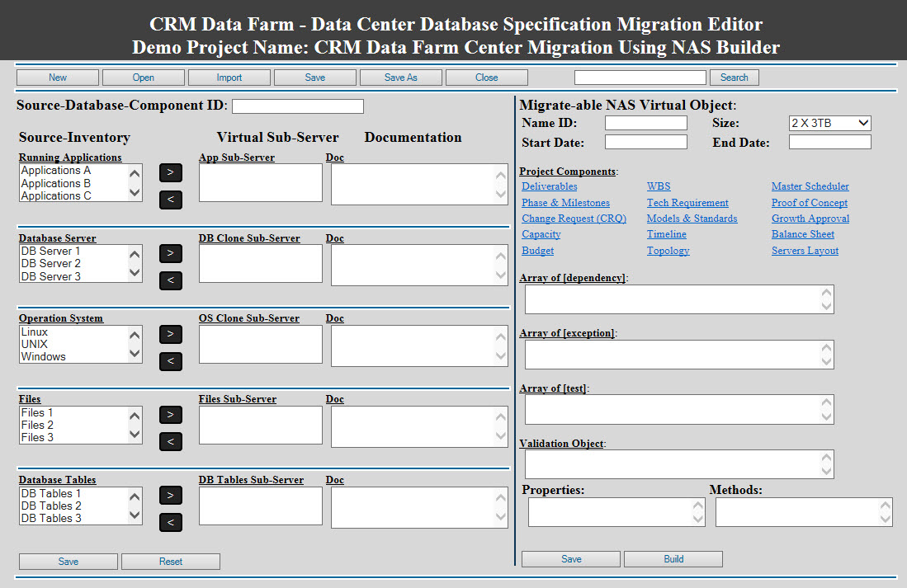Click the Save As toolbar button
Screen dimensions: 907x588
400,77
